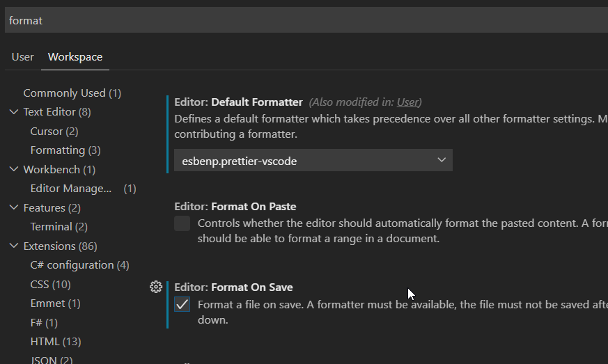608x364 pixels.
Task: Open Emmet (1) extension settings
Action: [x=56, y=303]
